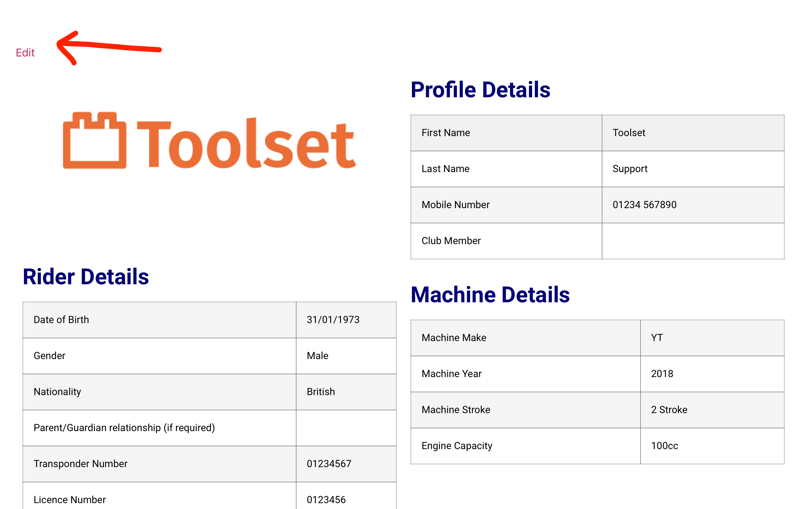Click the machine make value YT
The height and width of the screenshot is (509, 812).
coord(657,338)
